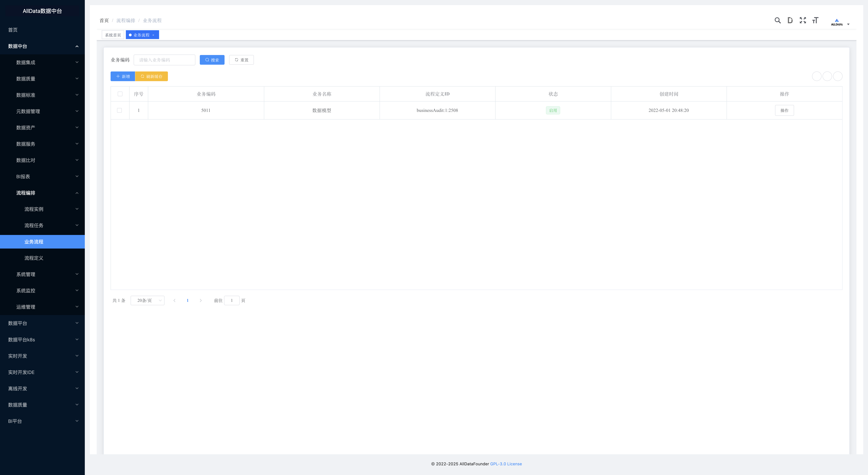Image resolution: width=868 pixels, height=475 pixels.
Task: Open the font size TT icon
Action: click(815, 20)
